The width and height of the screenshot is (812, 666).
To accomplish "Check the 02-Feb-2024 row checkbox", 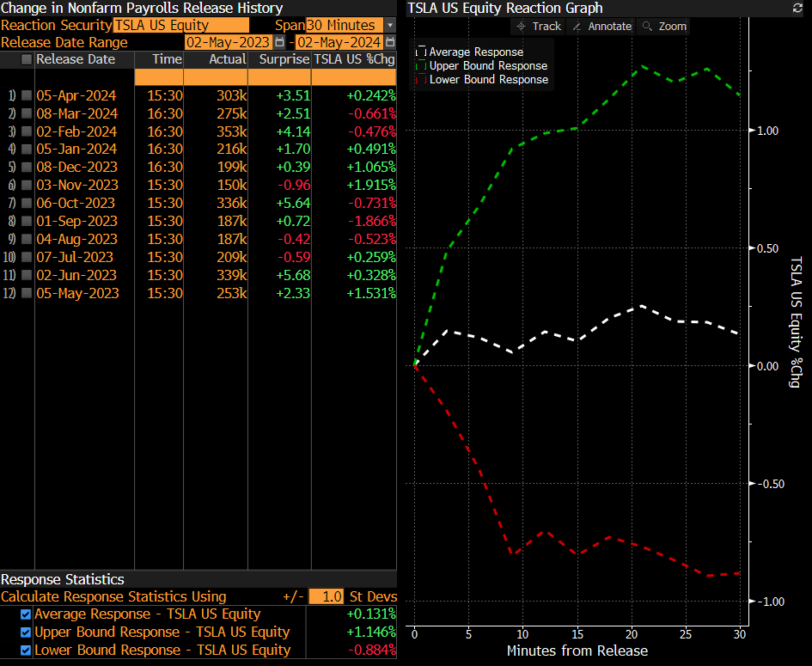I will click(26, 131).
